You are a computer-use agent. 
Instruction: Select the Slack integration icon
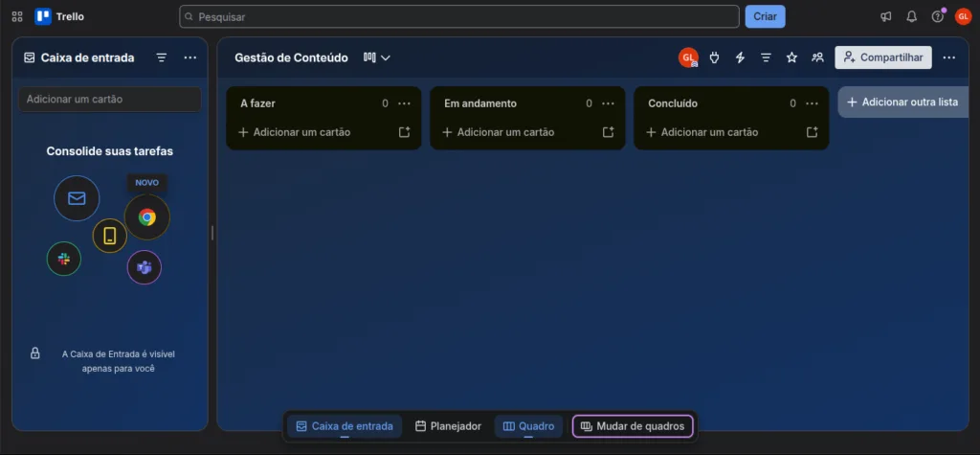coord(64,259)
